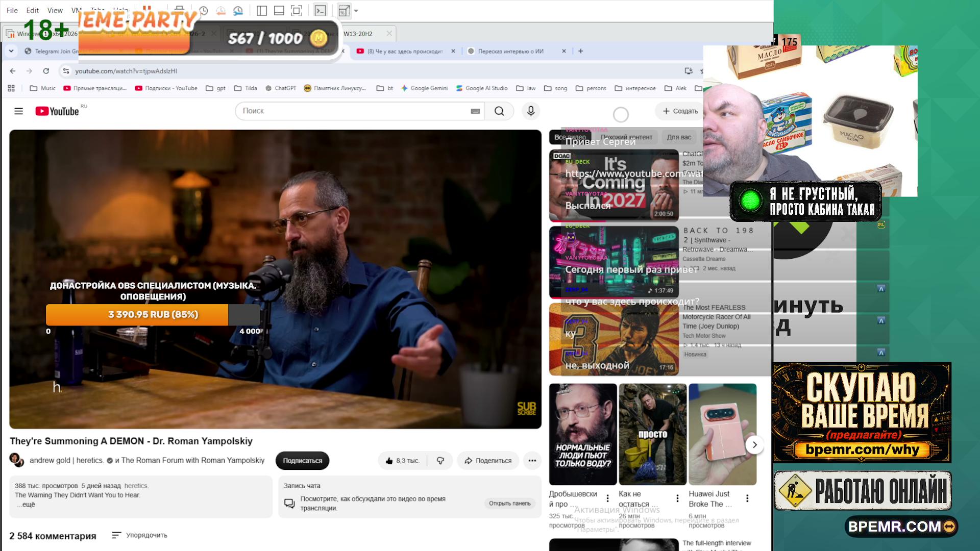Toggle VMware thumbnail bar
This screenshot has width=980, height=551.
point(279,10)
